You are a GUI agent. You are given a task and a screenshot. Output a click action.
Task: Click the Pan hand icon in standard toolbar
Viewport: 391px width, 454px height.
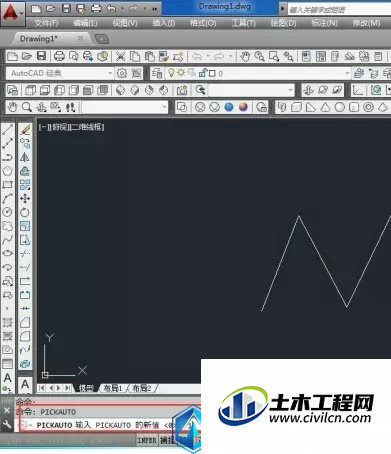pyautogui.click(x=245, y=56)
